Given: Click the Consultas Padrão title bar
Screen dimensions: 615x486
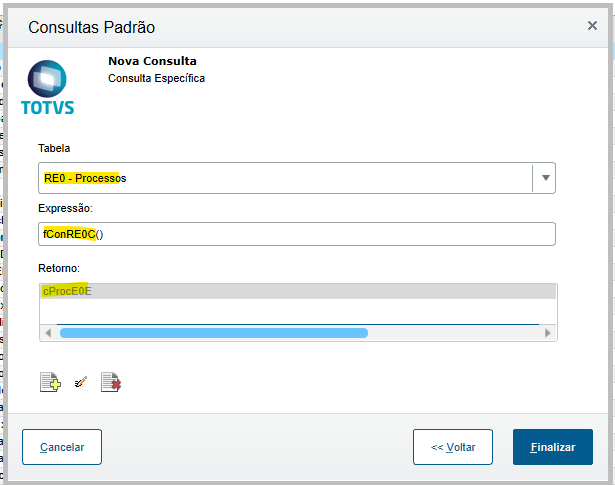Looking at the screenshot, I should click(x=300, y=27).
